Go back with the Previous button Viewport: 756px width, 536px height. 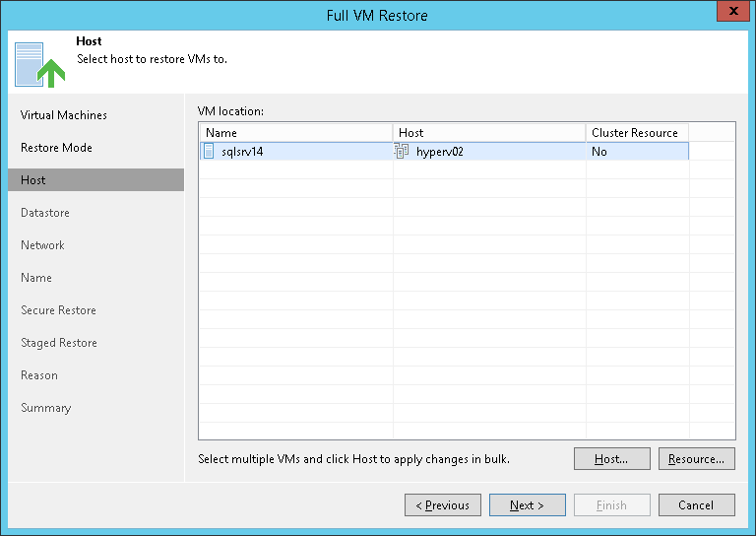point(443,505)
